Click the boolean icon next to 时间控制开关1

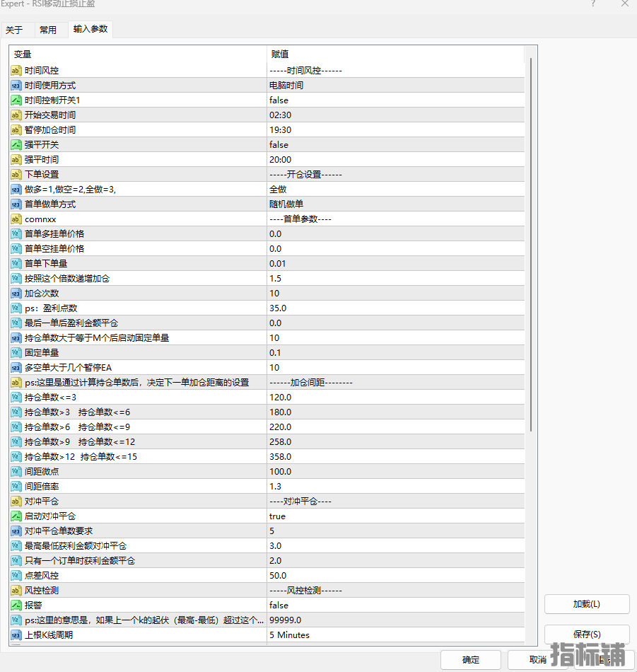tap(16, 100)
